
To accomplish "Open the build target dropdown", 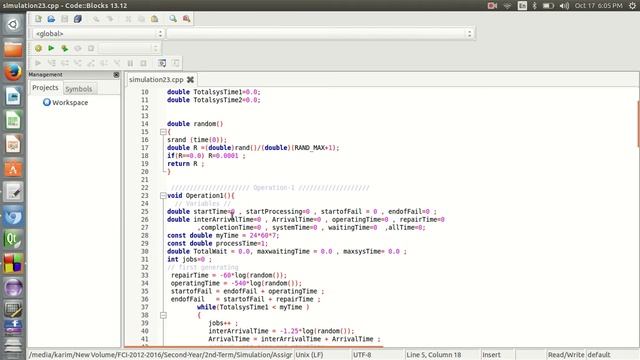I will pos(129,48).
